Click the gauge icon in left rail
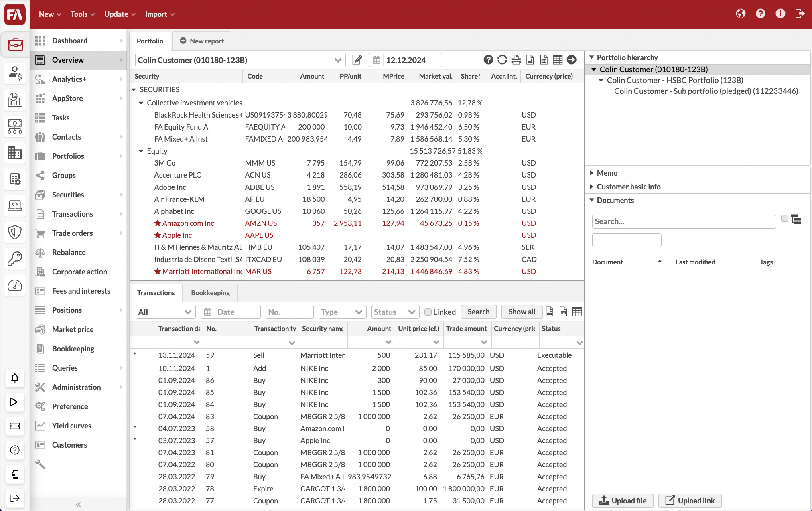Viewport: 812px width, 511px height. 15,286
